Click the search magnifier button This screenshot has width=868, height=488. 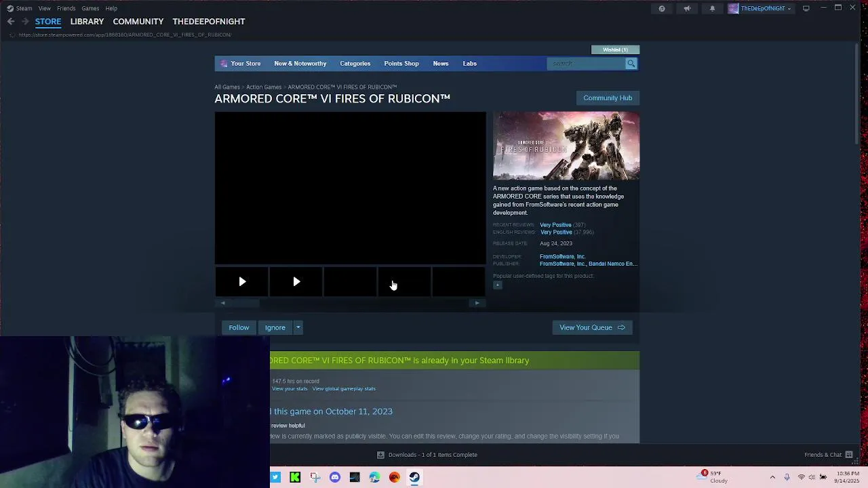coord(631,64)
